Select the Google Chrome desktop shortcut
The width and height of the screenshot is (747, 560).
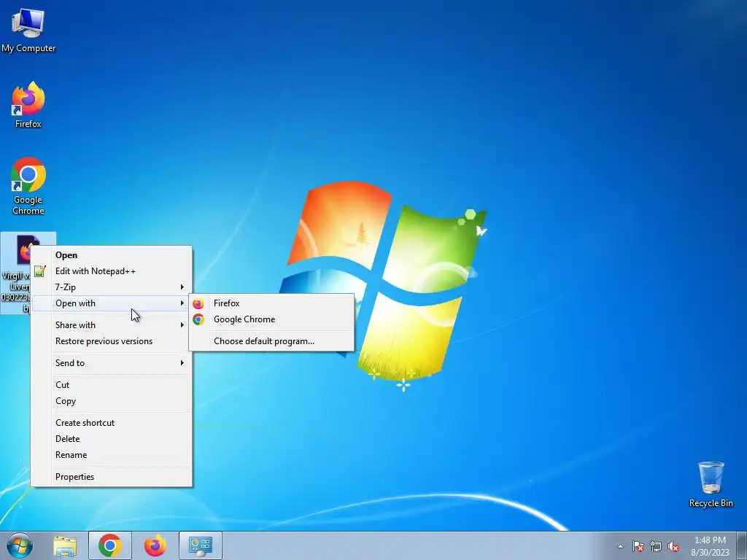point(28,186)
